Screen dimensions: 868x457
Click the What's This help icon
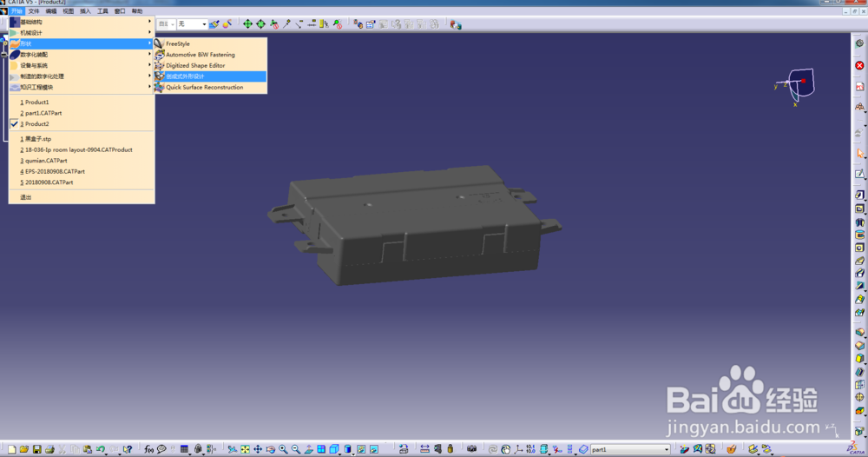pos(128,449)
